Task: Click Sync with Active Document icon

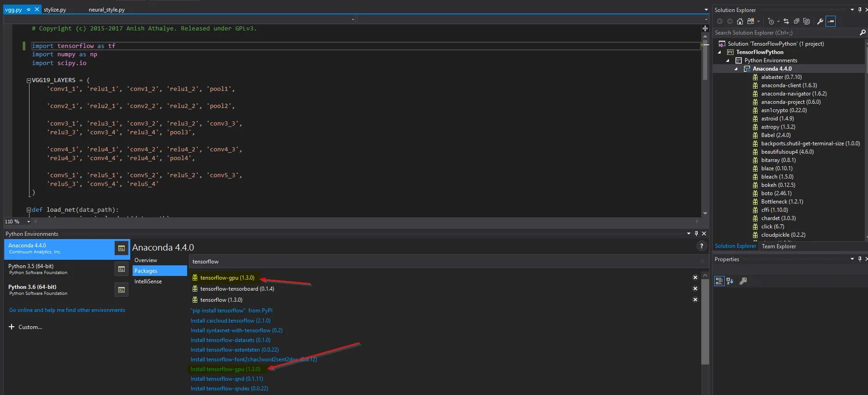Action: coord(786,21)
